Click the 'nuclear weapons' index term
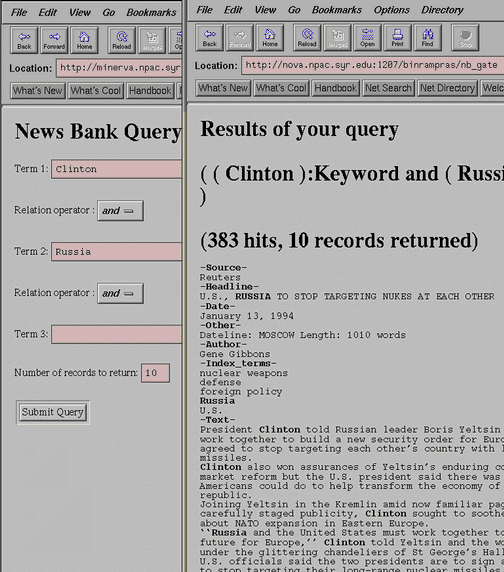The height and width of the screenshot is (572, 504). pos(244,373)
